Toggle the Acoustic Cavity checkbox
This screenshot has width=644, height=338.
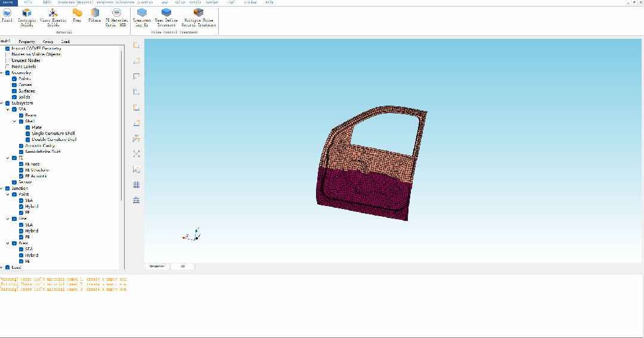[21, 146]
